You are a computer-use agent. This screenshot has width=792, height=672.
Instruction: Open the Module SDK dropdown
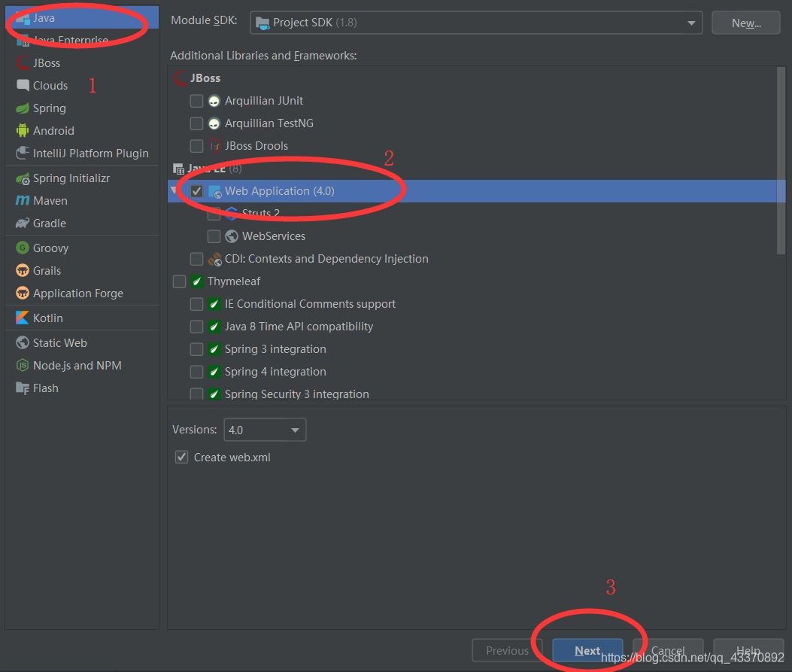coord(476,23)
